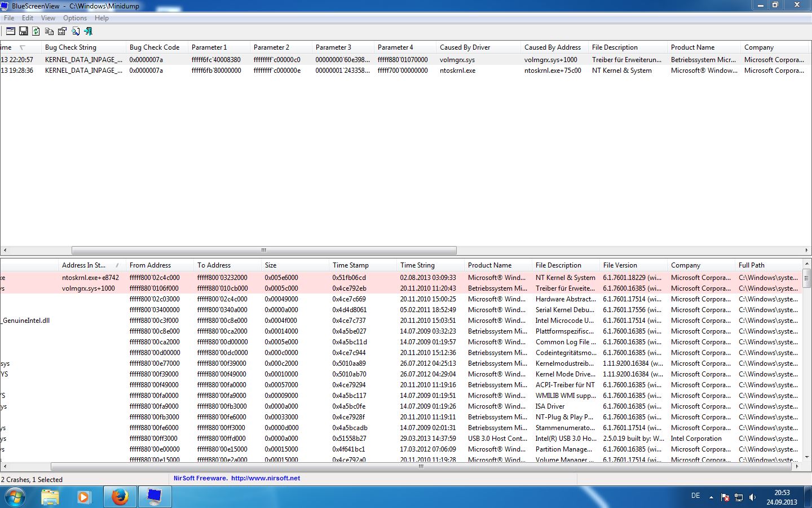Click the upper pane horizontal scrollbar thumb
The width and height of the screenshot is (812, 508).
click(x=264, y=250)
